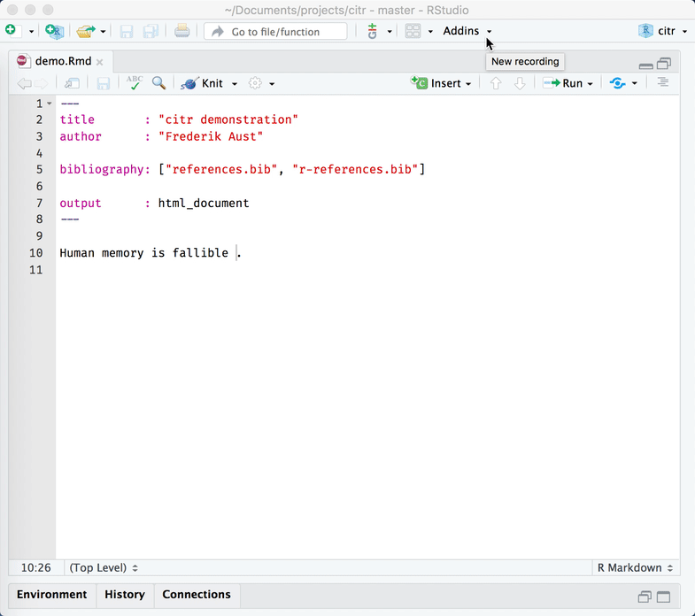The width and height of the screenshot is (695, 616).
Task: Click the (Top Level) section navigator
Action: 104,567
